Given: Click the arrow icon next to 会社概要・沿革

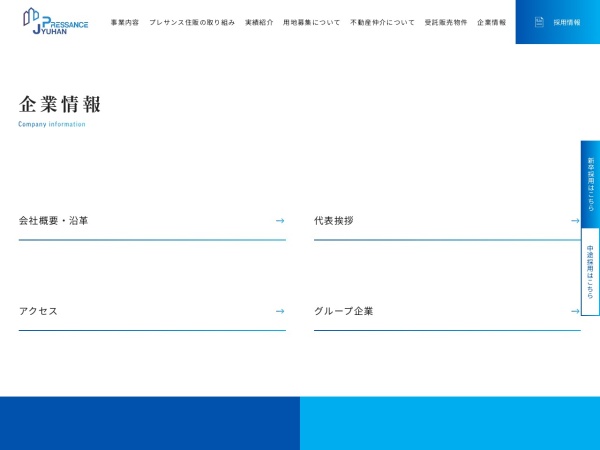Looking at the screenshot, I should pyautogui.click(x=280, y=221).
